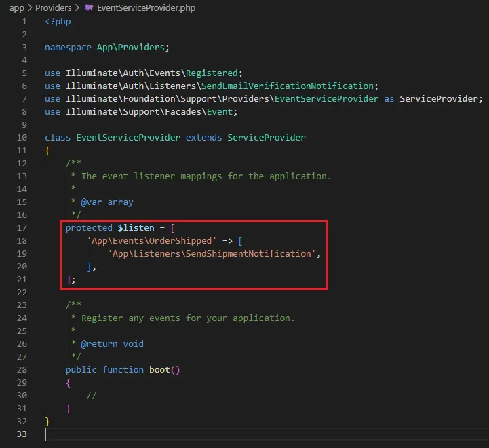Click line number 1 in the gutter

coord(24,22)
